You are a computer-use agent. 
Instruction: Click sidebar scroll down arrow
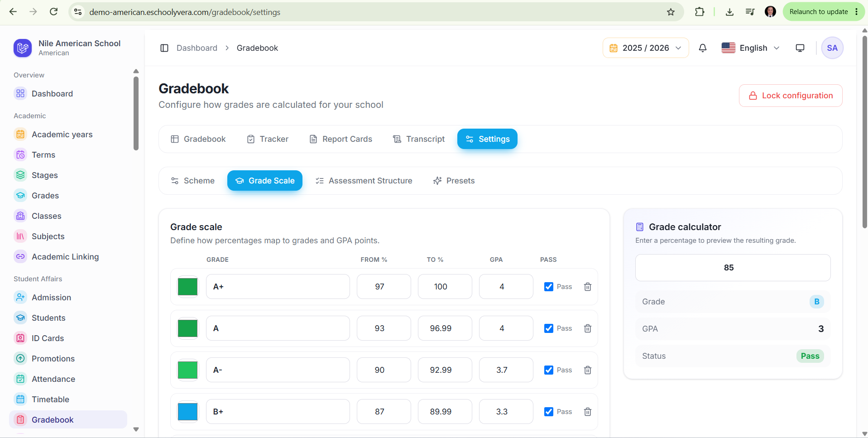pos(136,429)
